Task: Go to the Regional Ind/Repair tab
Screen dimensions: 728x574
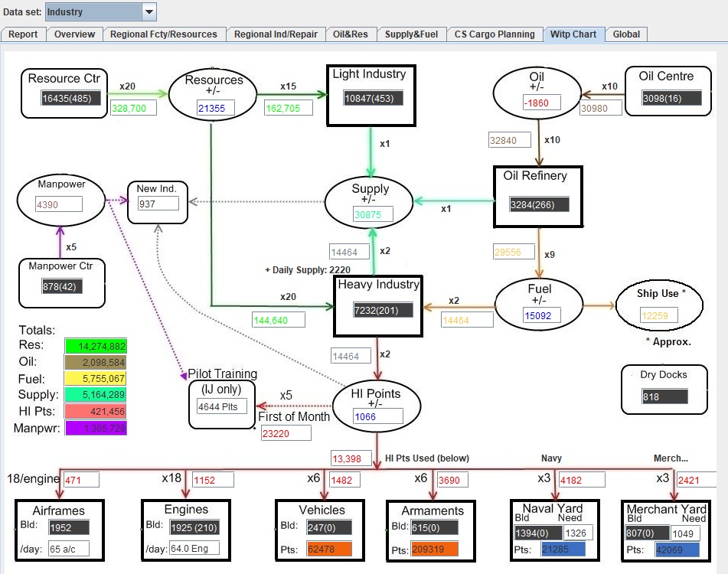Action: (x=276, y=34)
